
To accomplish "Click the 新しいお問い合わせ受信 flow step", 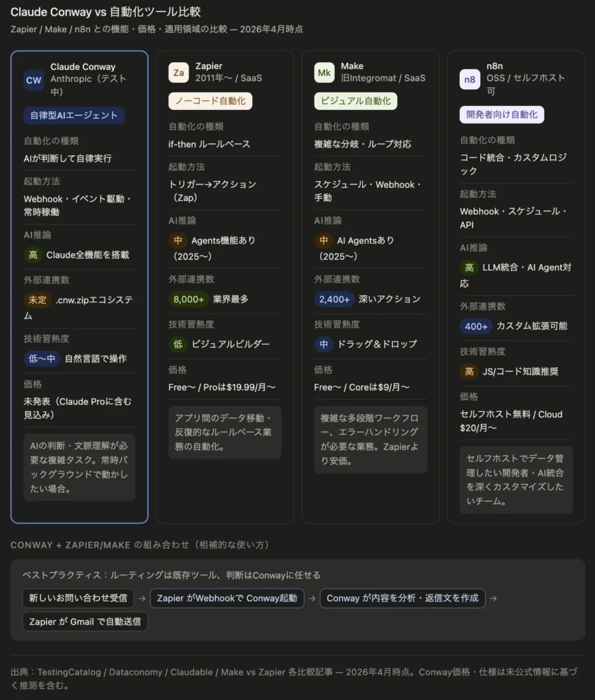I will pos(78,598).
